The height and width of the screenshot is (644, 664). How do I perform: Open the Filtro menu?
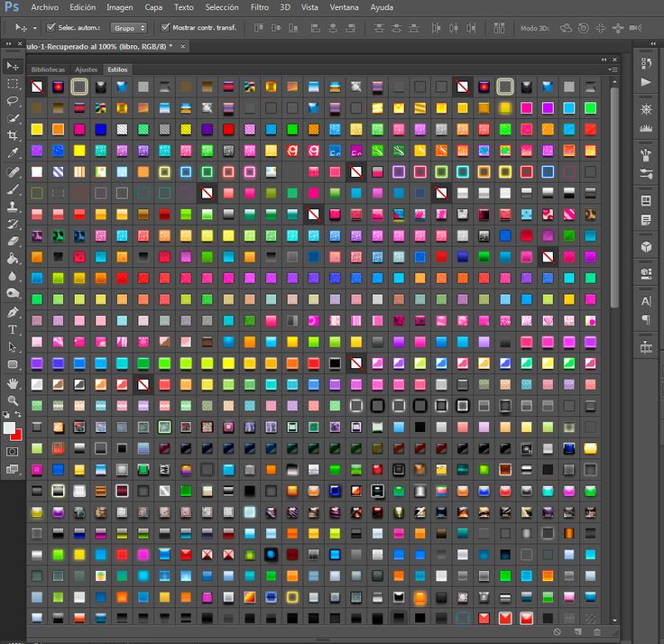[x=259, y=7]
